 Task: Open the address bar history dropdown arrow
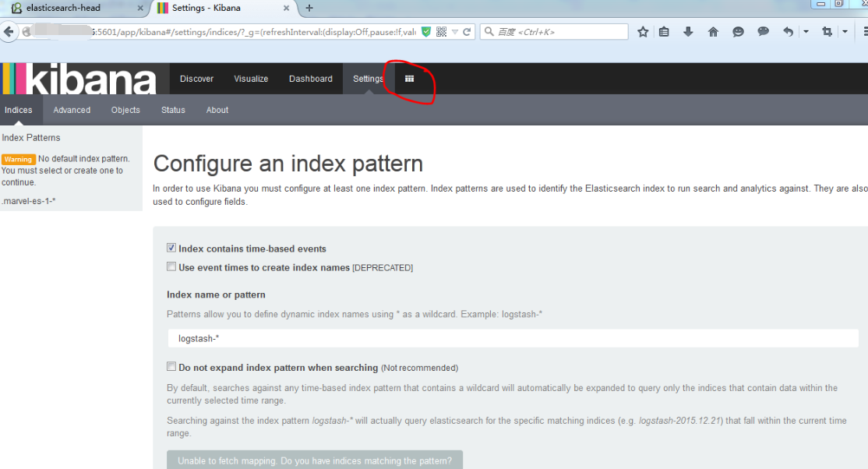(454, 32)
